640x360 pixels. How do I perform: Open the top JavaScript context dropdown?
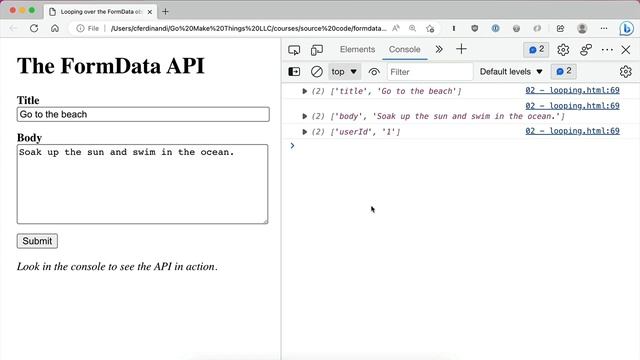[344, 72]
